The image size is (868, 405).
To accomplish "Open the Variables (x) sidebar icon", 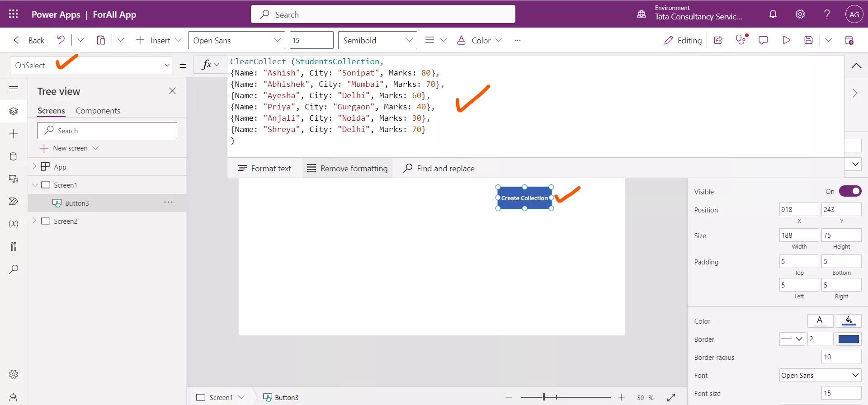I will tap(14, 224).
